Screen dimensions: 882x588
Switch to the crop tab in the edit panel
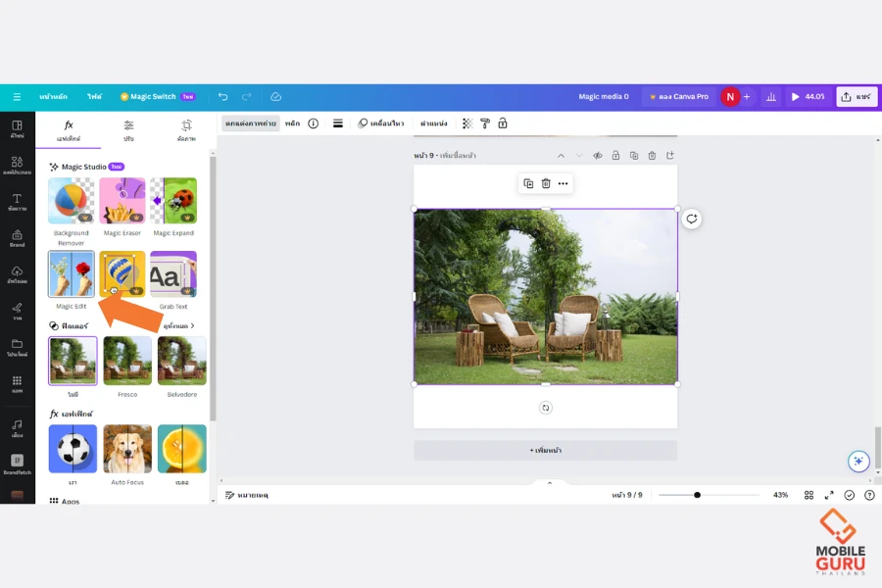(x=186, y=129)
